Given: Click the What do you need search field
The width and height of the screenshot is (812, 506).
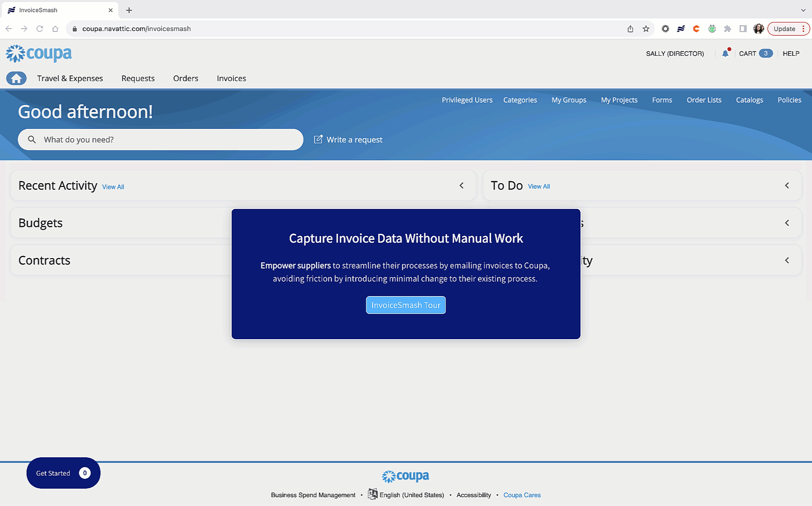Looking at the screenshot, I should [x=161, y=140].
